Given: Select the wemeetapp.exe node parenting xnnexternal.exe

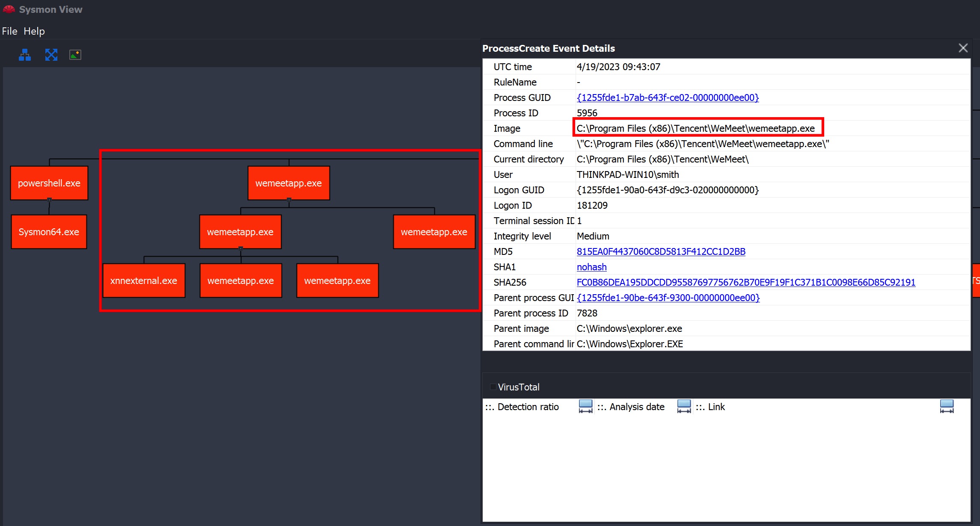Looking at the screenshot, I should [x=241, y=232].
